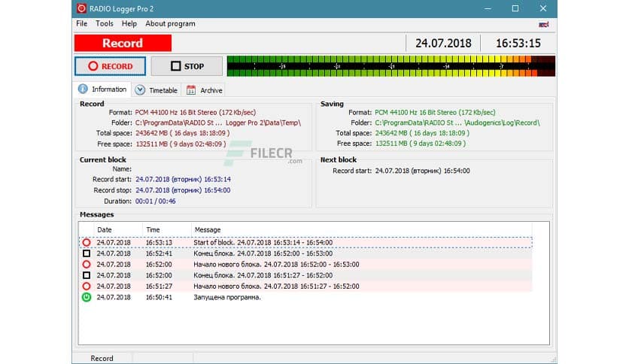Click the Archive tab calendar icon
This screenshot has height=364, width=629.
[191, 89]
